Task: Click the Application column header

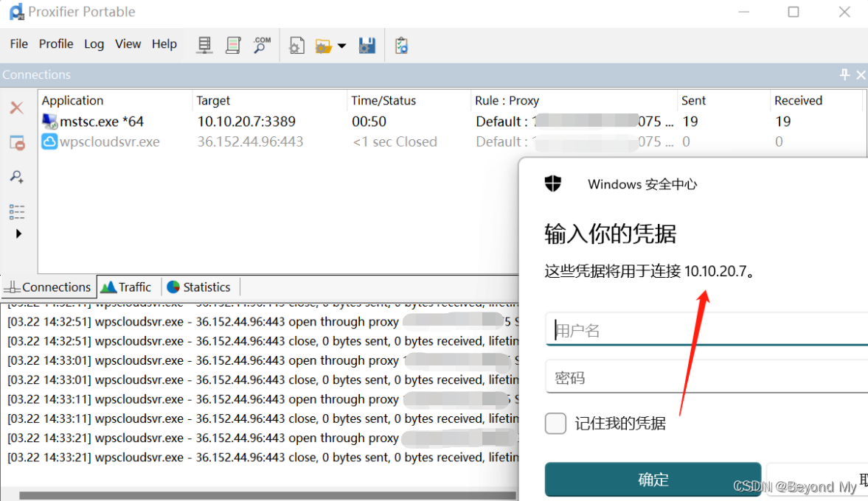Action: pos(115,101)
